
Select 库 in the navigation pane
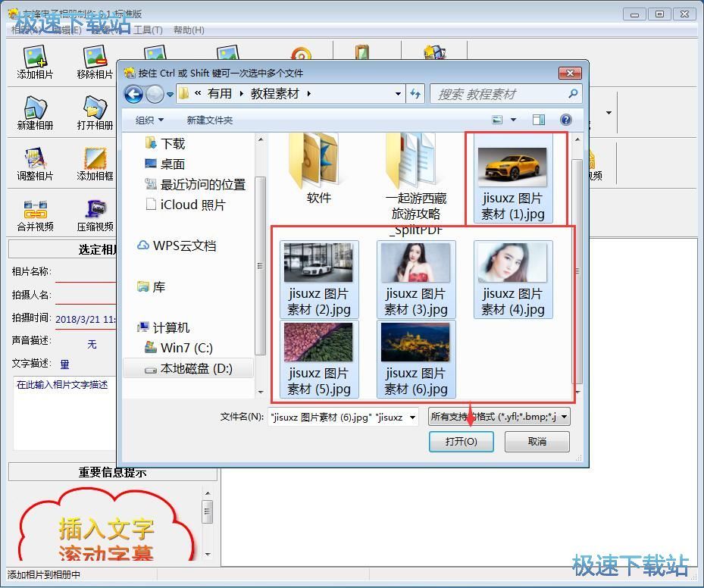tap(152, 287)
